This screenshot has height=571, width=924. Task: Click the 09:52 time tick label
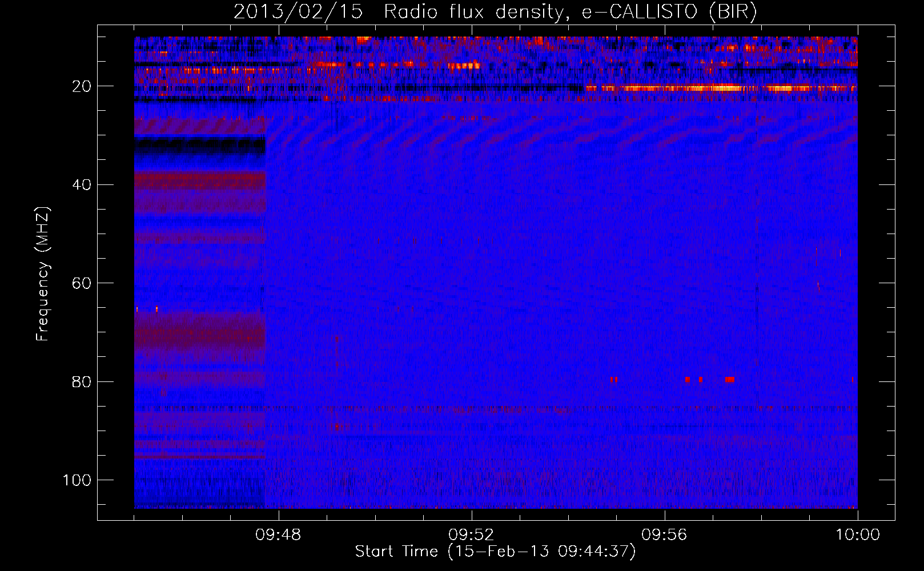pyautogui.click(x=471, y=535)
